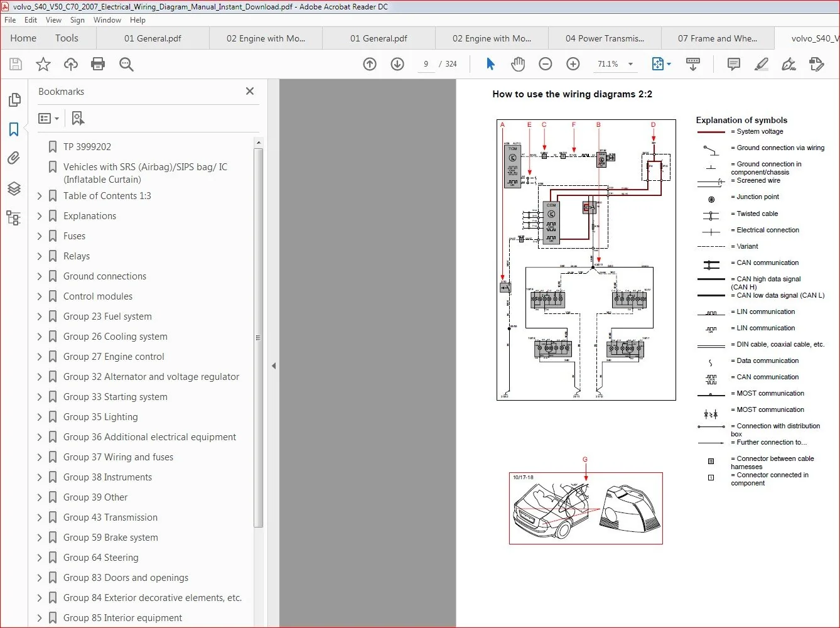This screenshot has height=628, width=840.
Task: Print the document with printer icon
Action: click(x=98, y=64)
